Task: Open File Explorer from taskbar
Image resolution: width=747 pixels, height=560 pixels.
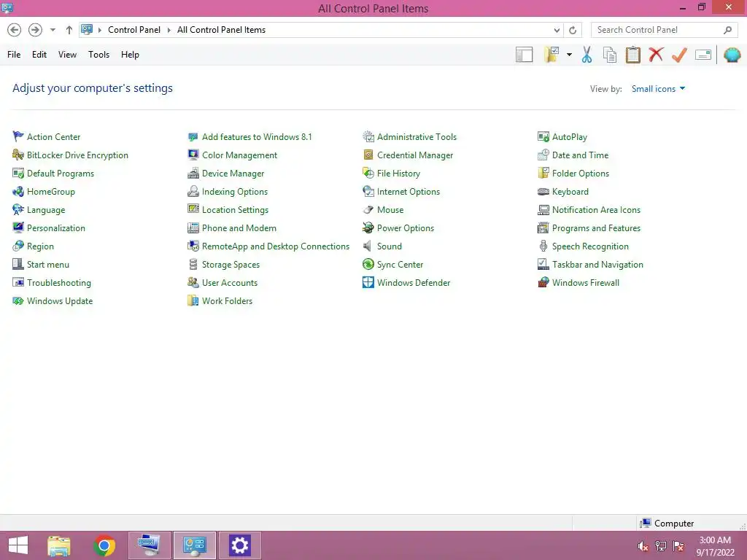Action: pyautogui.click(x=59, y=545)
